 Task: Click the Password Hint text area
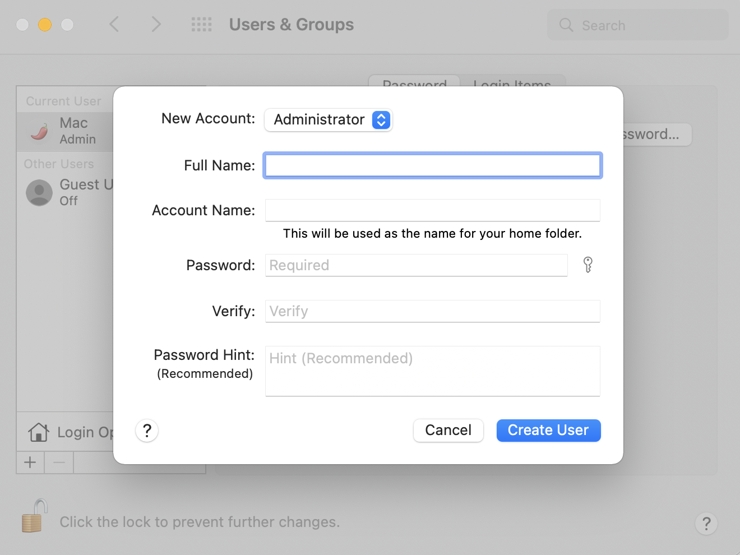432,371
